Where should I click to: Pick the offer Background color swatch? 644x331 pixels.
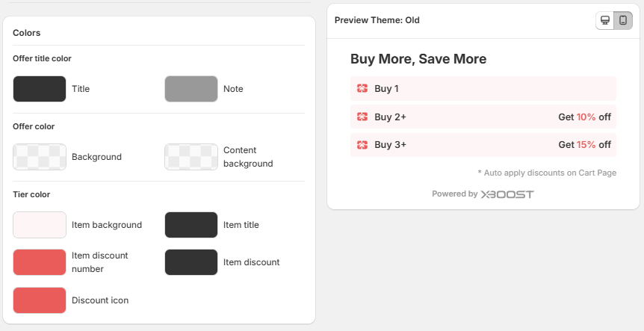[x=40, y=157]
